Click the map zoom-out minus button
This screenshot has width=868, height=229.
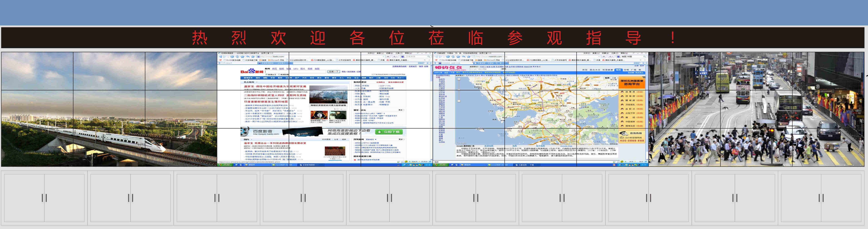click(459, 101)
